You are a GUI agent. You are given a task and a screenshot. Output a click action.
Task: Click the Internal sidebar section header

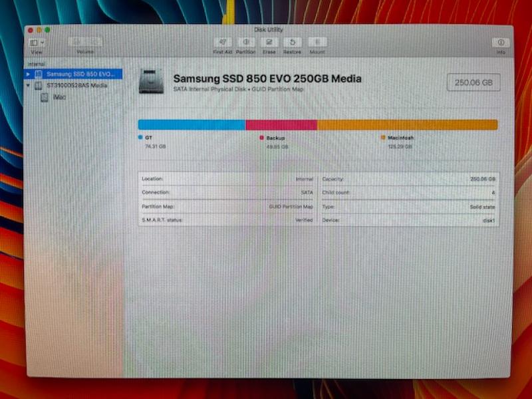pyautogui.click(x=36, y=64)
